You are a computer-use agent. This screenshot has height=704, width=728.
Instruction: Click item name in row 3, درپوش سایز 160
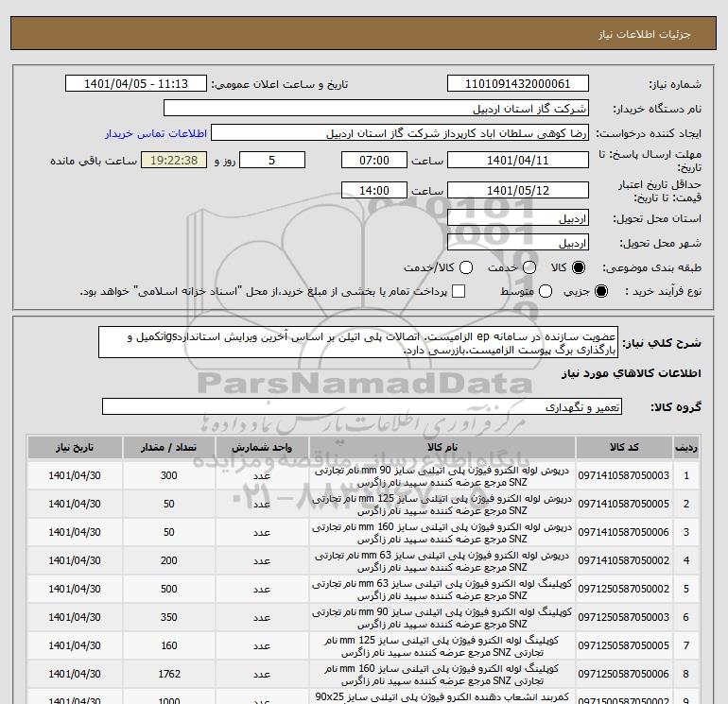click(442, 533)
